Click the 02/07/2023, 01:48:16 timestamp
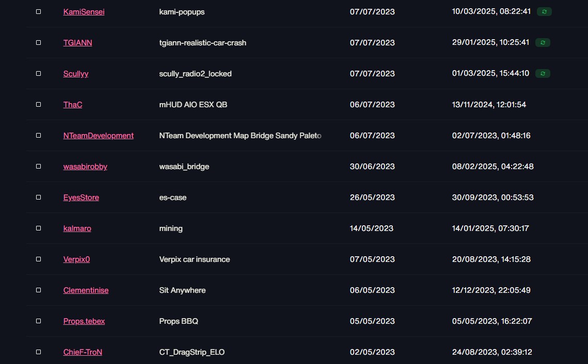This screenshot has height=364, width=588. [491, 136]
